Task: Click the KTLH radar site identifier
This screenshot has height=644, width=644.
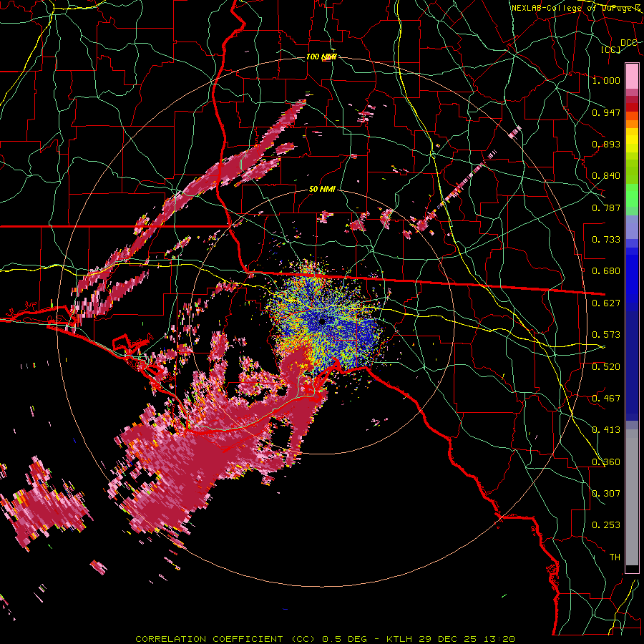Action: [x=400, y=639]
